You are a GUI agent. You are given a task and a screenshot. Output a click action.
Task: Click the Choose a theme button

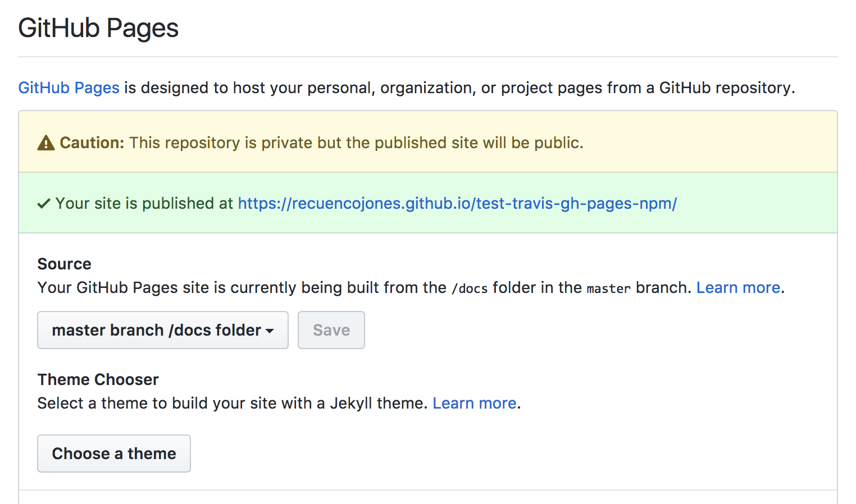pyautogui.click(x=114, y=453)
